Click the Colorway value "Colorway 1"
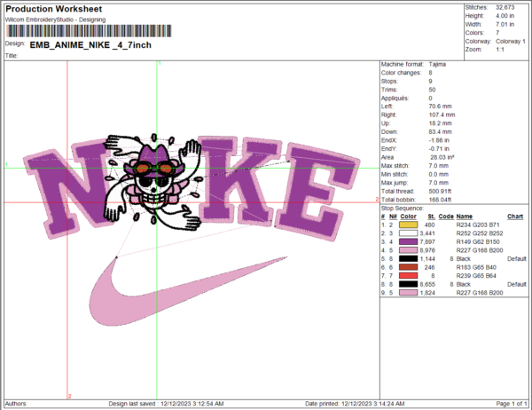 511,42
